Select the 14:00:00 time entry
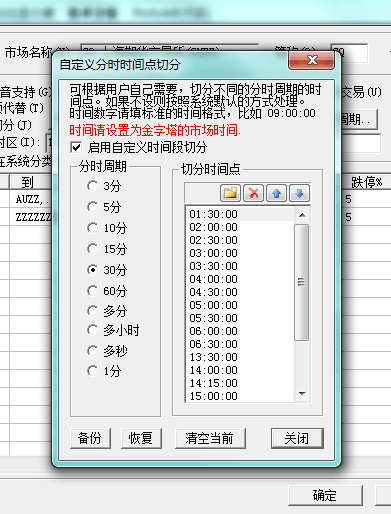The width and height of the screenshot is (391, 514). click(x=240, y=370)
